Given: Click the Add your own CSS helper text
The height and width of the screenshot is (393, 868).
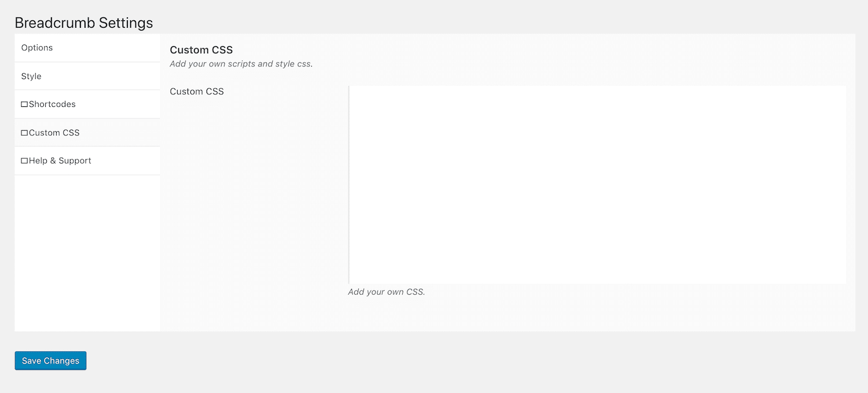Looking at the screenshot, I should coord(386,292).
